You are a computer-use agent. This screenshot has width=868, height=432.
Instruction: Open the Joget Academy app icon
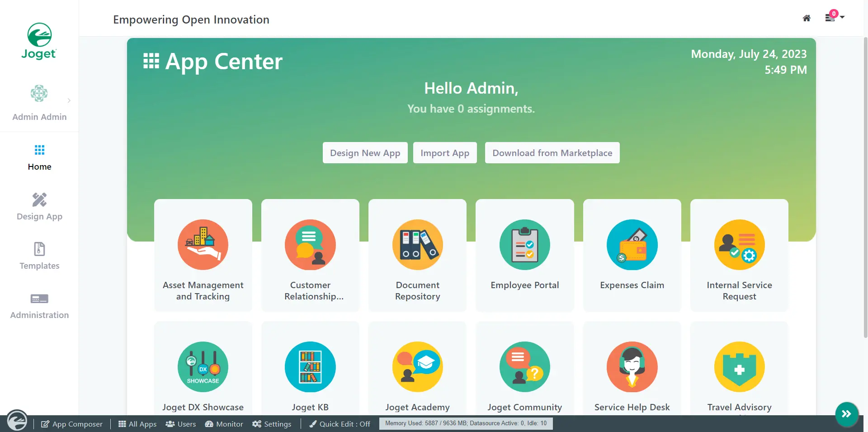tap(418, 367)
